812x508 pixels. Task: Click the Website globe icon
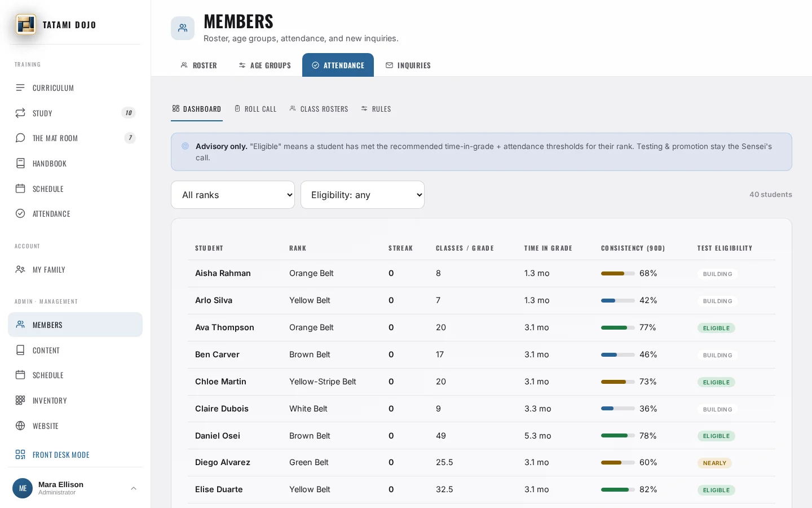(x=20, y=426)
